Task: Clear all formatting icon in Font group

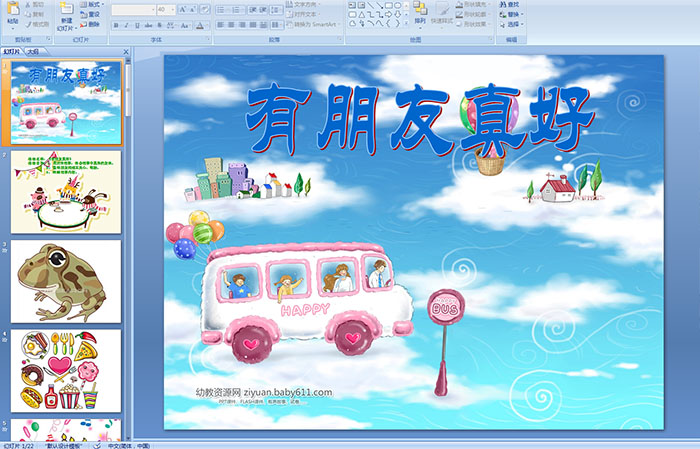Action: tap(205, 9)
